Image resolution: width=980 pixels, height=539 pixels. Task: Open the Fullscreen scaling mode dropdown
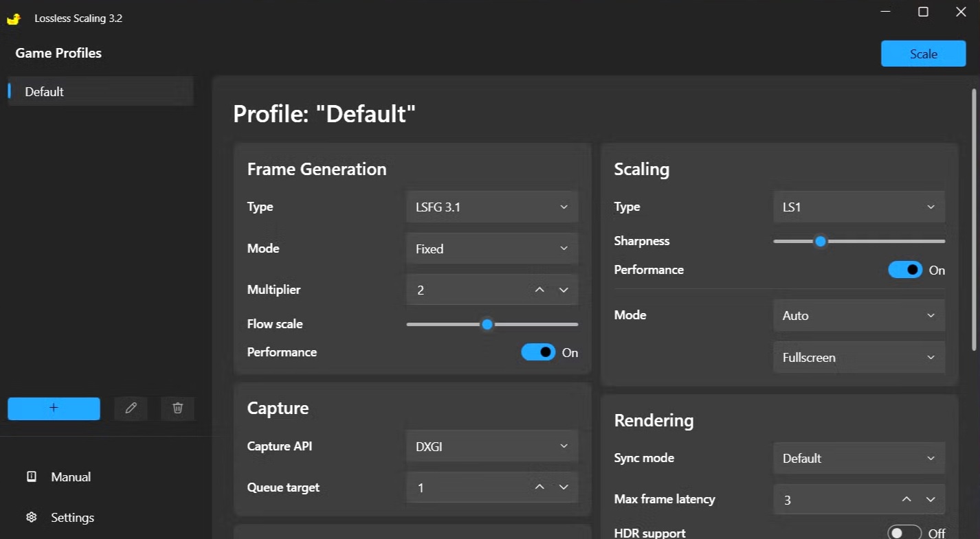pos(859,358)
